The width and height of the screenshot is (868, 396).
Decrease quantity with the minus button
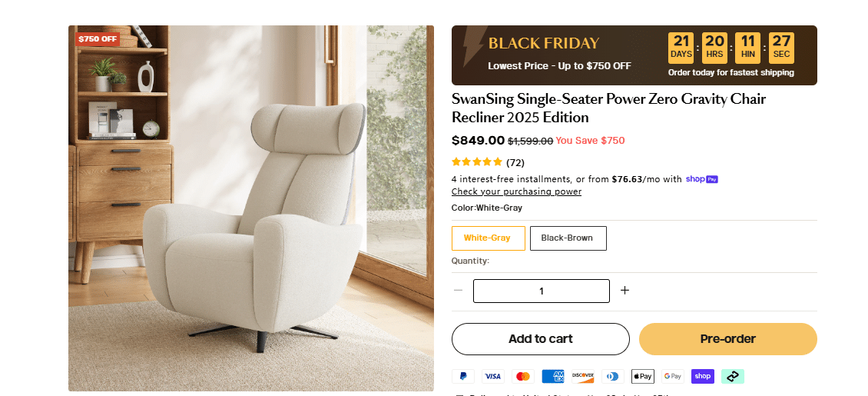(459, 291)
